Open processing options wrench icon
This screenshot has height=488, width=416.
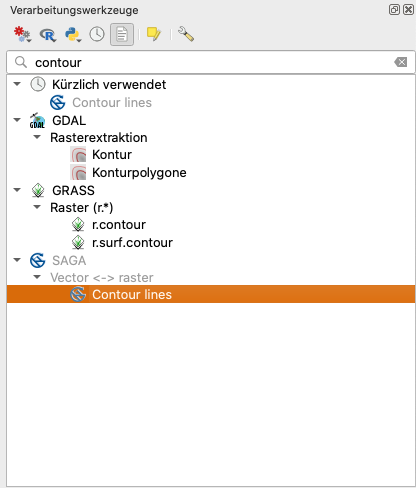(186, 34)
